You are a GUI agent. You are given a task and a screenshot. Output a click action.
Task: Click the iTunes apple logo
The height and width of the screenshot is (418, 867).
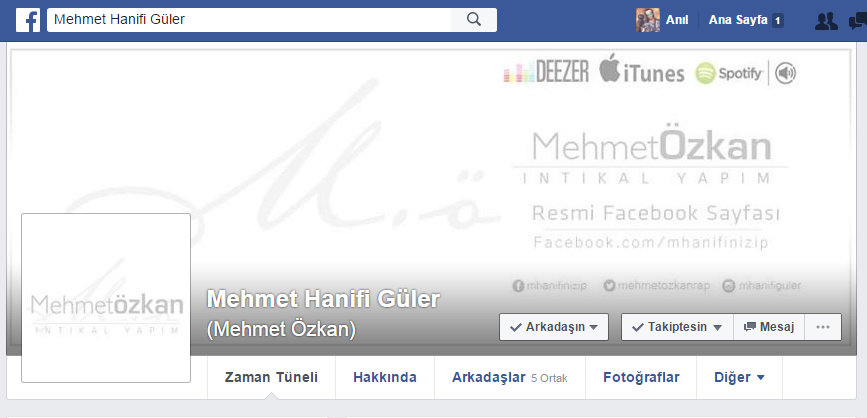click(x=610, y=69)
